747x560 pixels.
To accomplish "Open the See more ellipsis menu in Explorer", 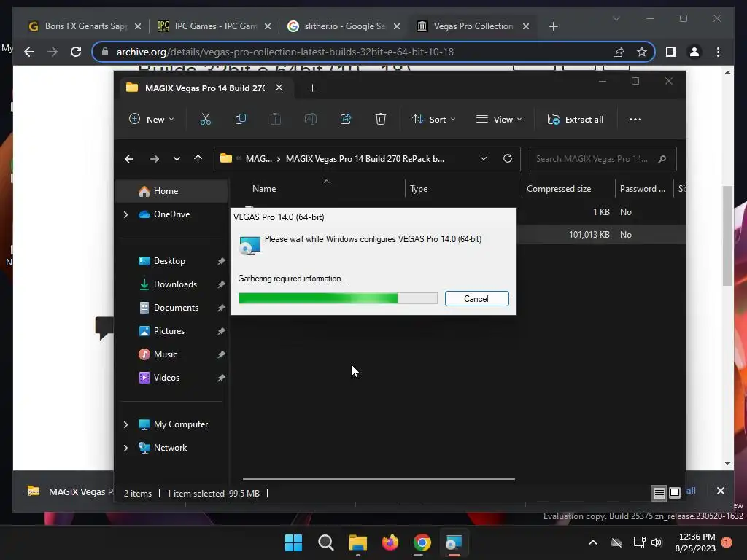I will point(635,119).
